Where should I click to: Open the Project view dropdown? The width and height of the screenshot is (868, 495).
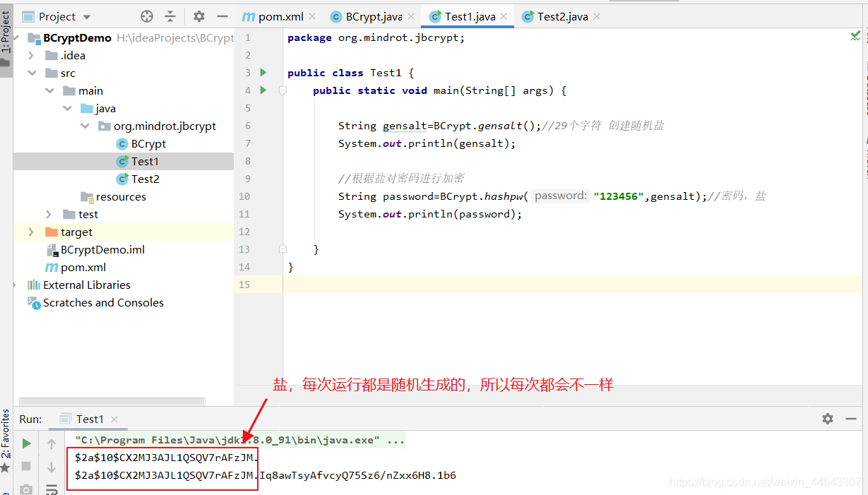(x=87, y=17)
